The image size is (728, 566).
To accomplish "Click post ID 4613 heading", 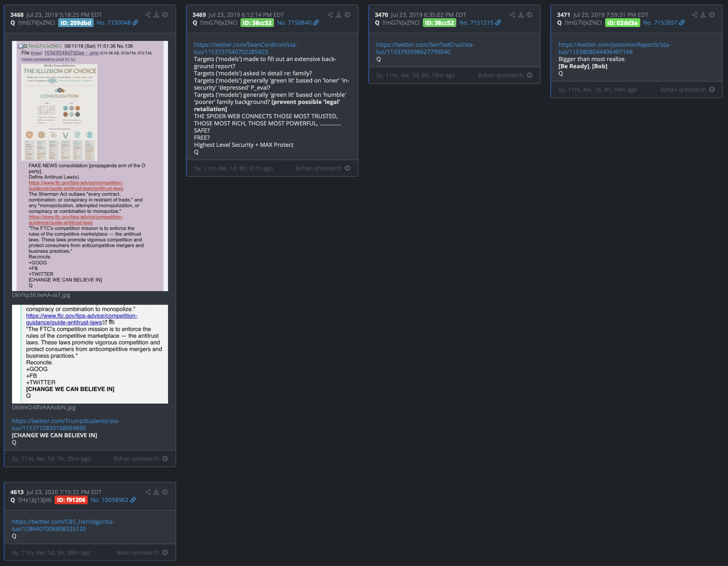I will 17,492.
